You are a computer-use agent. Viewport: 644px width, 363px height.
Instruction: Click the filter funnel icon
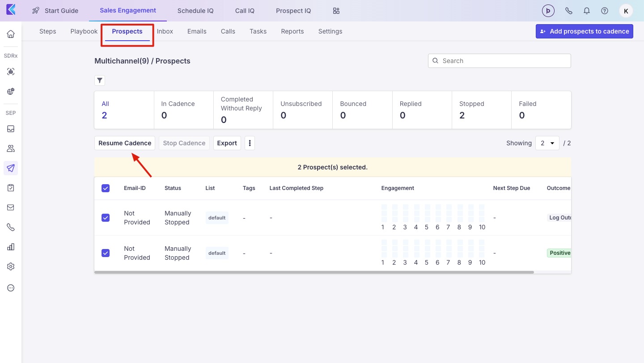point(100,80)
